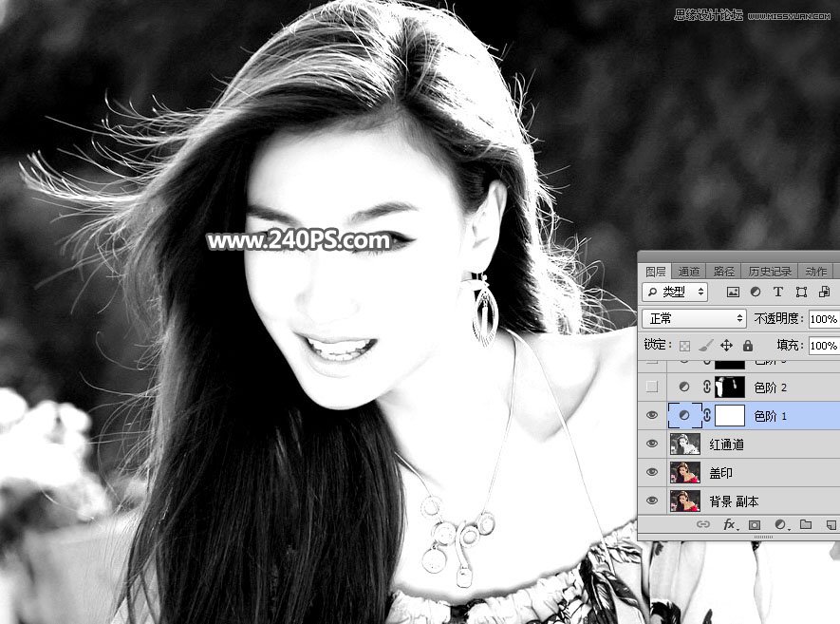840x624 pixels.
Task: Select the 色阶 2 layer name
Action: [771, 388]
